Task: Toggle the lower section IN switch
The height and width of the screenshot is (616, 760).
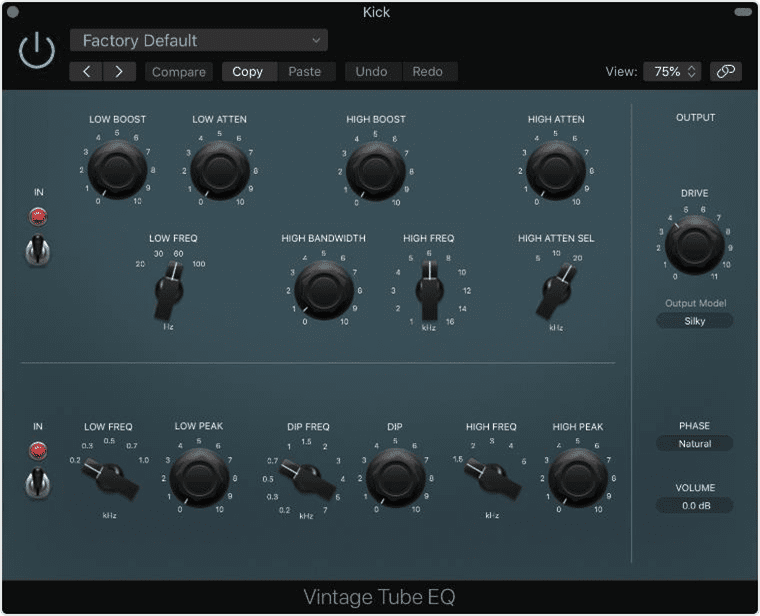Action: click(x=38, y=483)
